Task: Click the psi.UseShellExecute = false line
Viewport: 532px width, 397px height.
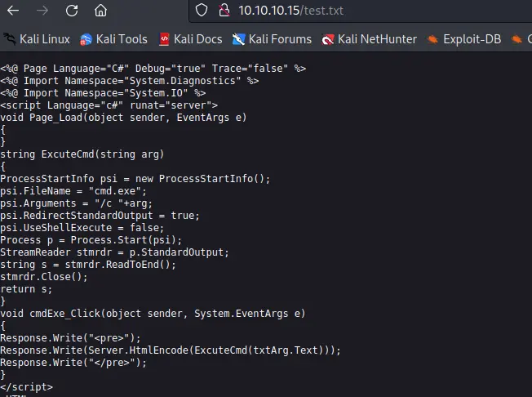Action: (x=82, y=228)
